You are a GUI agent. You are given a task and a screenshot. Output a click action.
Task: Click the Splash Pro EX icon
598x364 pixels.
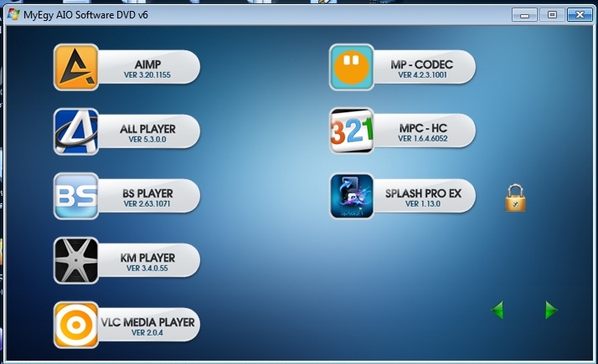click(x=352, y=196)
